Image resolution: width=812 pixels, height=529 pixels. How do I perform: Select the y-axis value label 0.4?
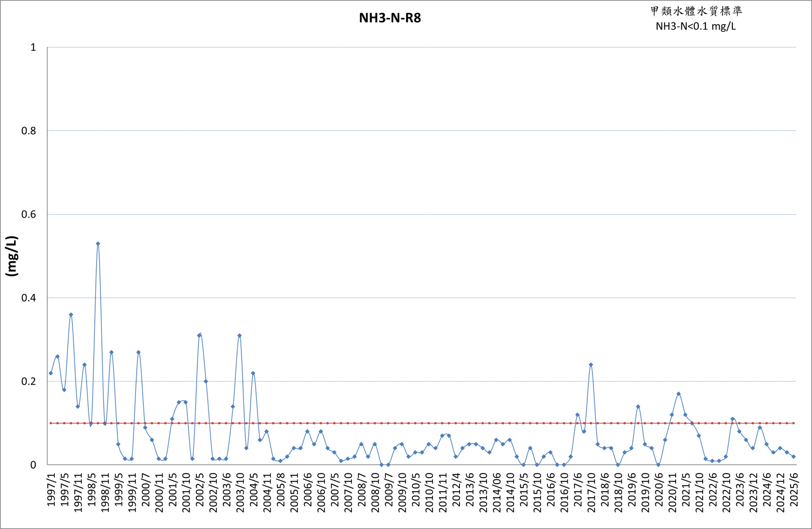click(29, 298)
